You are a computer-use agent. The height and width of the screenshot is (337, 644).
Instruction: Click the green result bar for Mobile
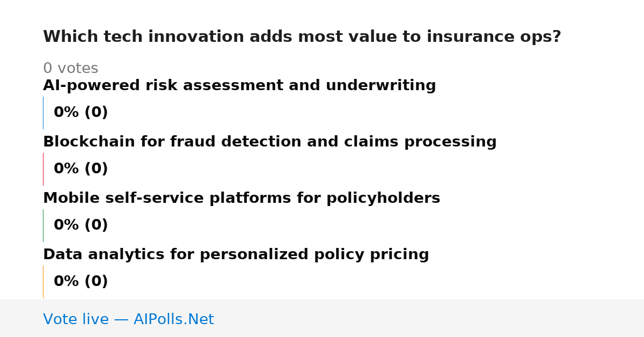[x=43, y=225]
